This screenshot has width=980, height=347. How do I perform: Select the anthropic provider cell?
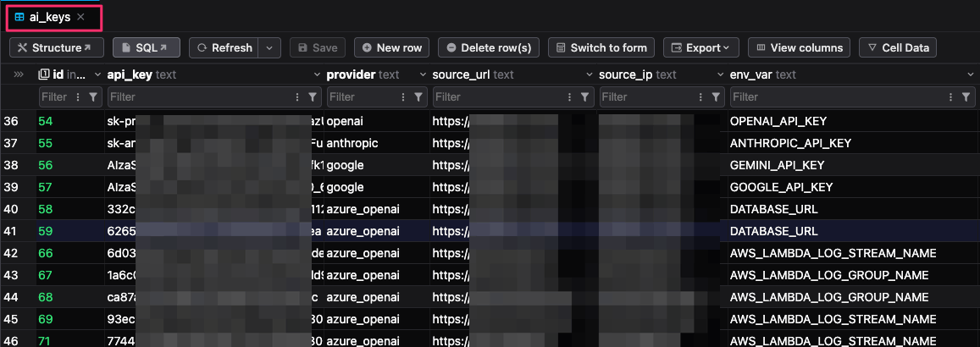[376, 143]
